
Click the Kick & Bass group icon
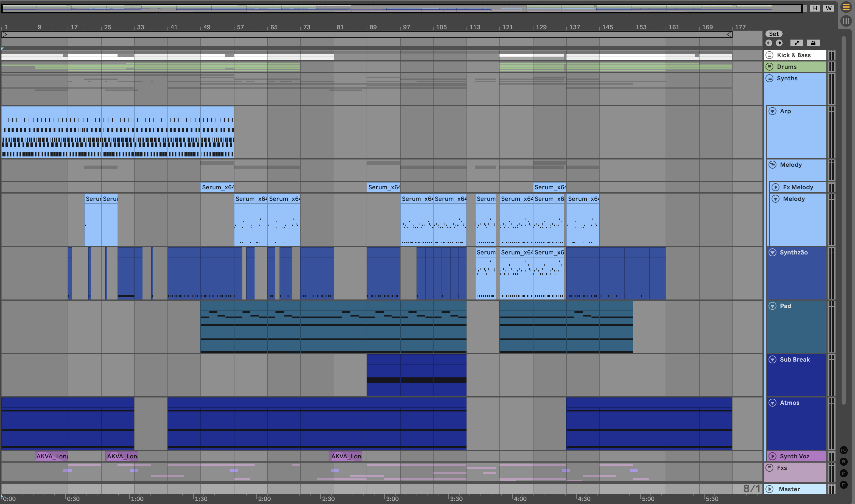pyautogui.click(x=770, y=55)
